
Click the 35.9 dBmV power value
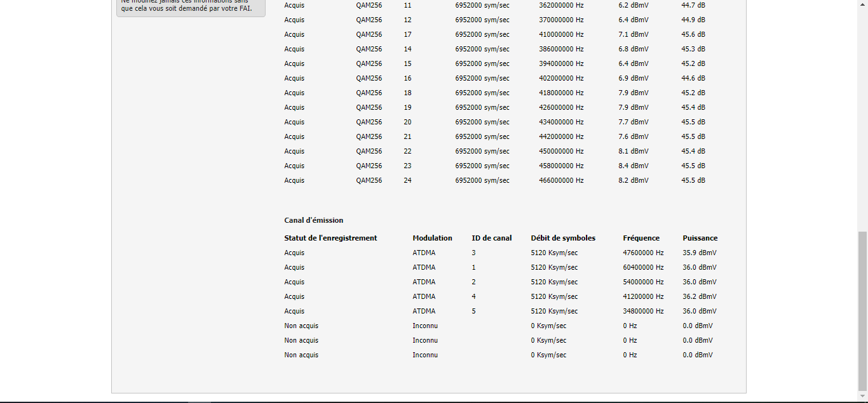tap(699, 253)
